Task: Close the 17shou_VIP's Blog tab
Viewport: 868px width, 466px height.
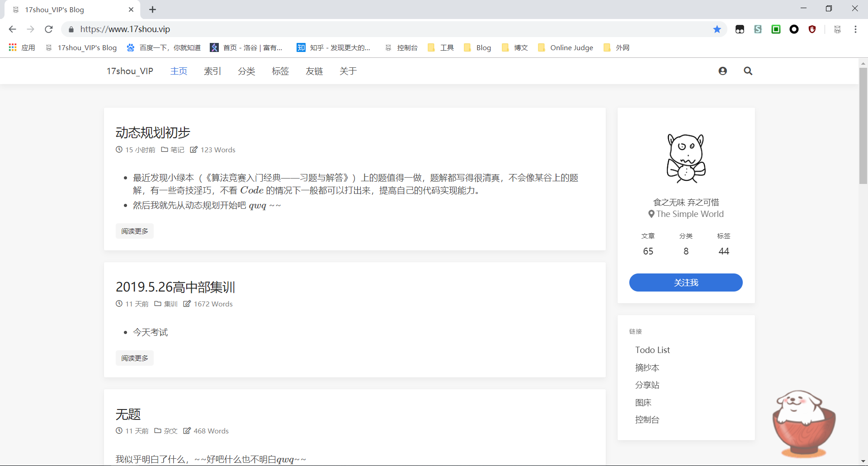Action: (131, 9)
